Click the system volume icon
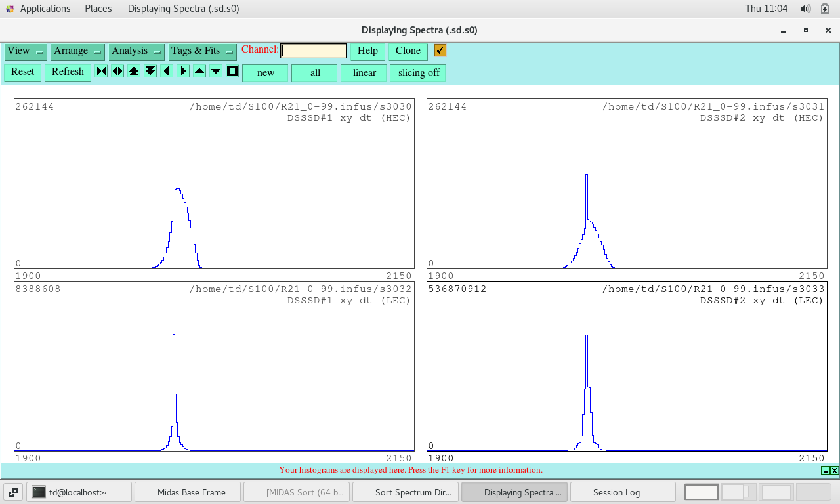 click(805, 9)
